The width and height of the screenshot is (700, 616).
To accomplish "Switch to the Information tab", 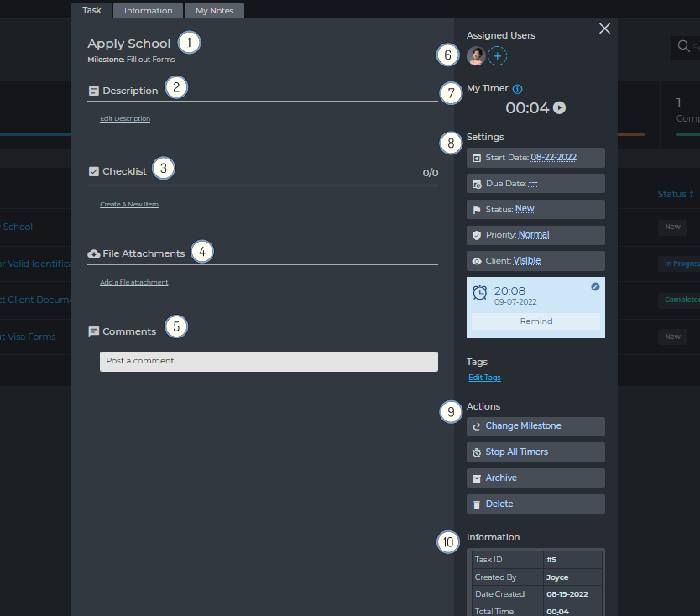I will [x=149, y=11].
